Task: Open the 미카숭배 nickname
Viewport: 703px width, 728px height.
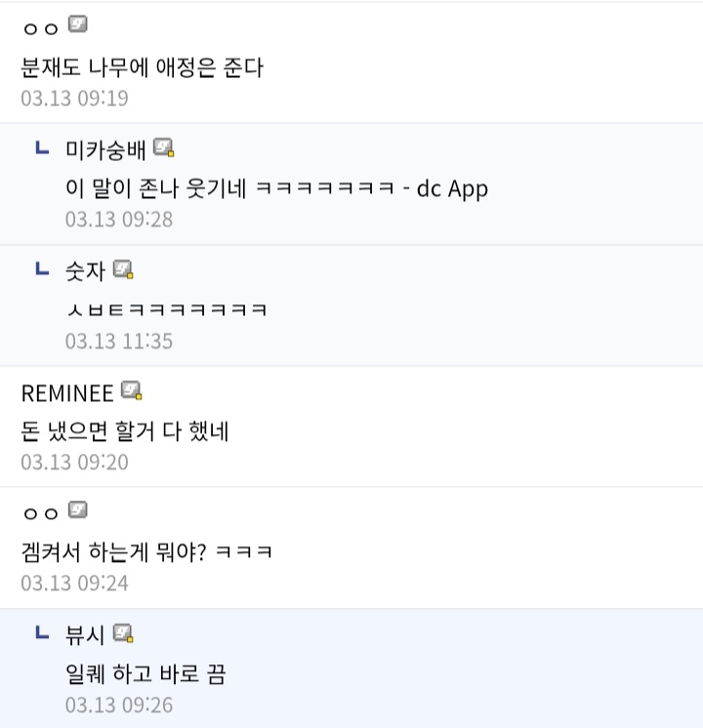Action: (x=105, y=150)
